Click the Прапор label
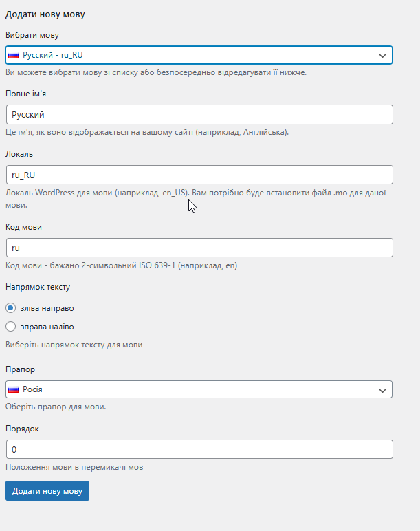 [20, 369]
